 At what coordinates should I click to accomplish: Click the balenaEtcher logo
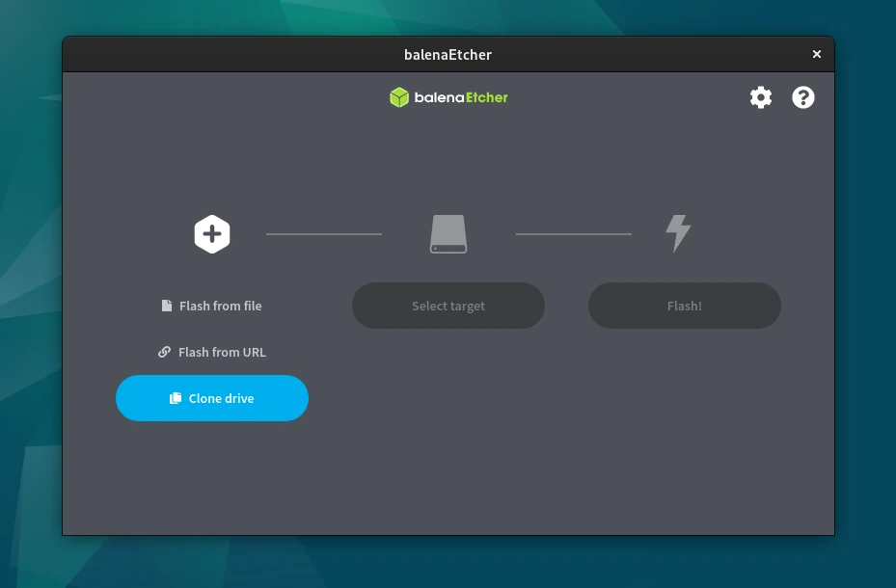point(448,97)
